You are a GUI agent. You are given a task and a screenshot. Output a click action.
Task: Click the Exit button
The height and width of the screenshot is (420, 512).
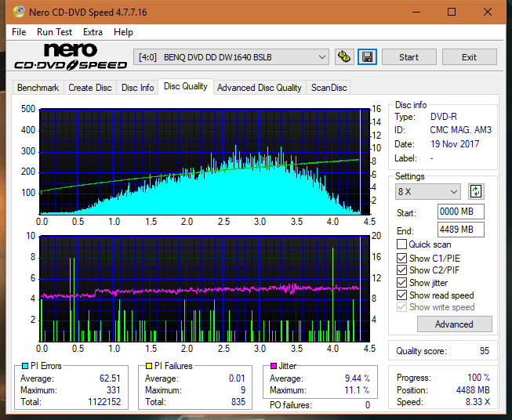click(469, 57)
